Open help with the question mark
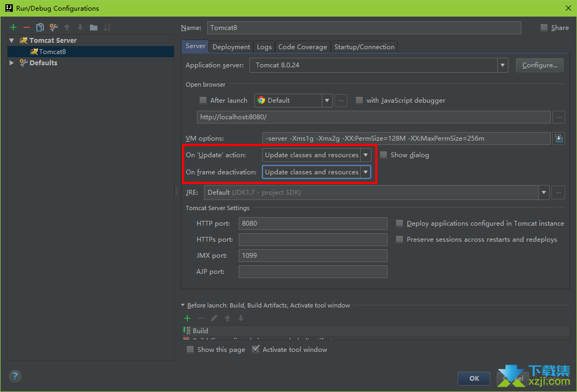577x392 pixels. click(15, 376)
